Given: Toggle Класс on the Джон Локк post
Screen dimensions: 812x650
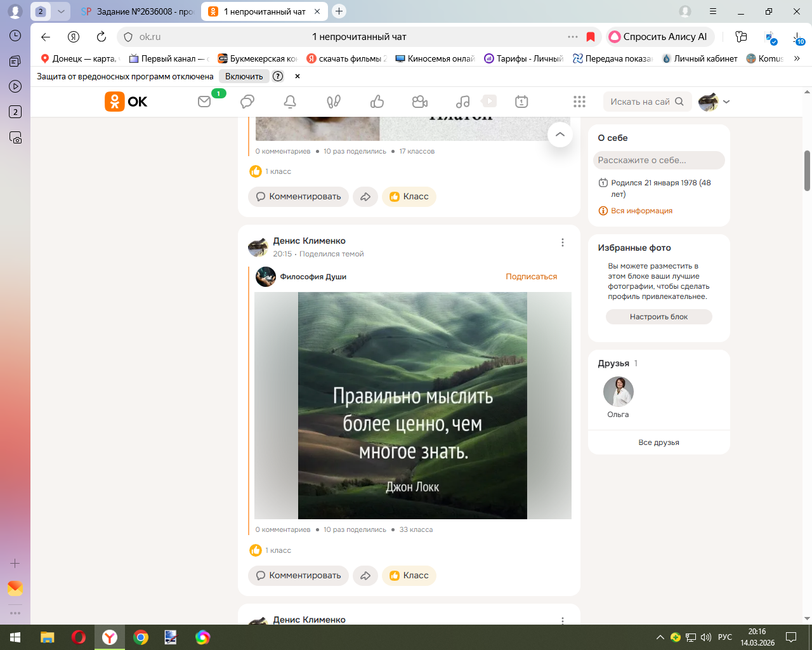Looking at the screenshot, I should pyautogui.click(x=409, y=576).
